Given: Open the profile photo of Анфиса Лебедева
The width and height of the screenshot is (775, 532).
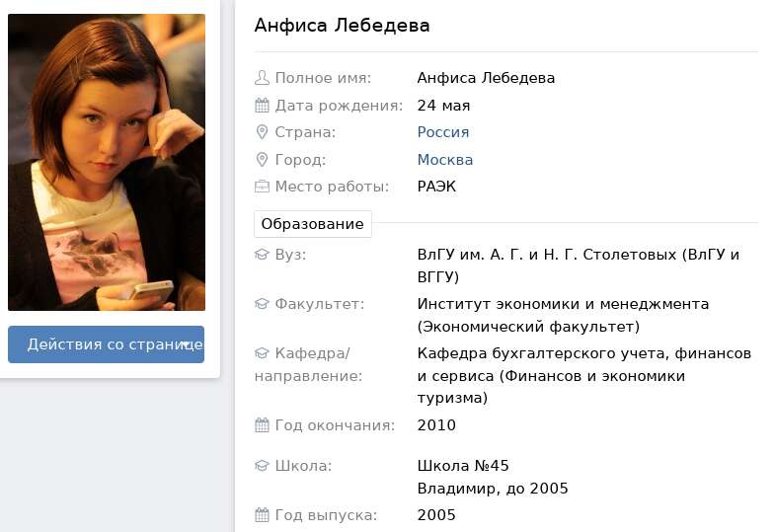Looking at the screenshot, I should pyautogui.click(x=107, y=162).
